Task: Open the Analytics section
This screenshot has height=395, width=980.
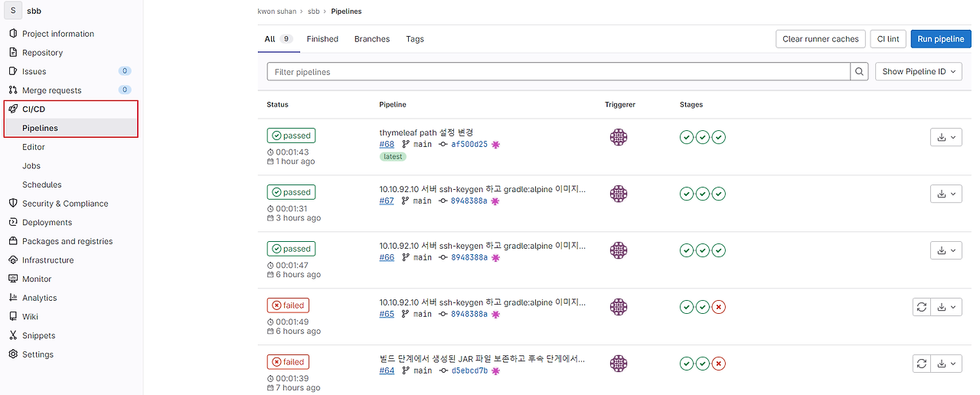Action: coord(39,298)
